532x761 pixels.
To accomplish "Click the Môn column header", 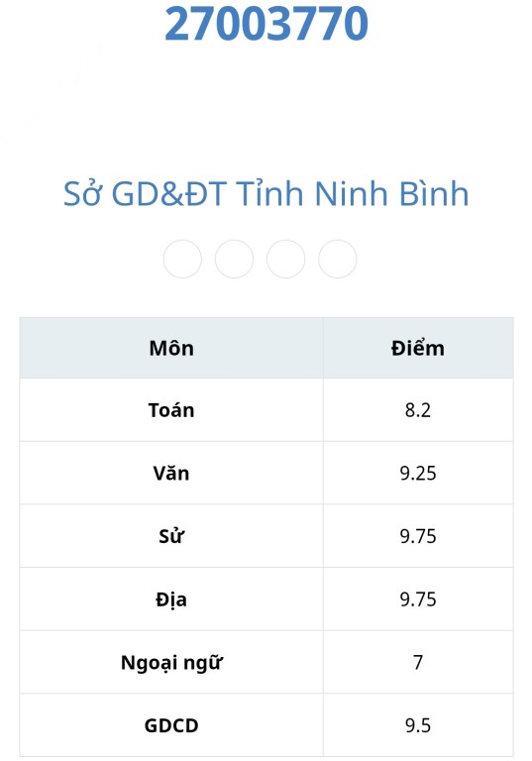I will click(x=171, y=348).
